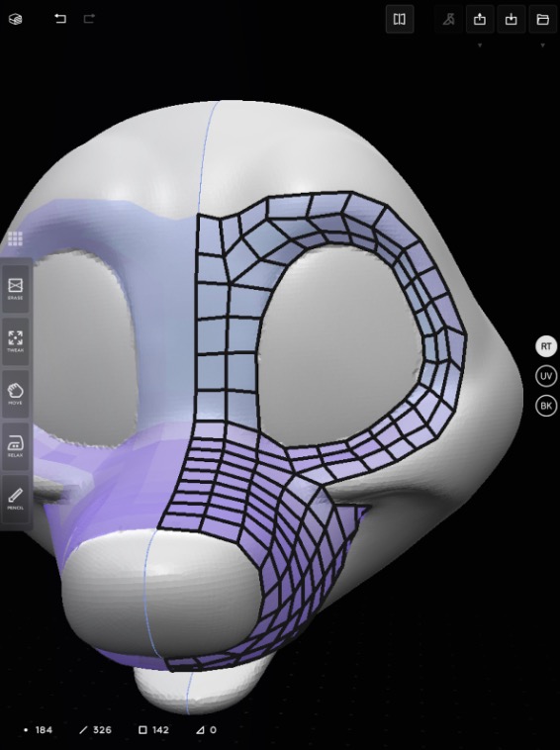Switch to BK mode
This screenshot has height=750, width=560.
546,406
